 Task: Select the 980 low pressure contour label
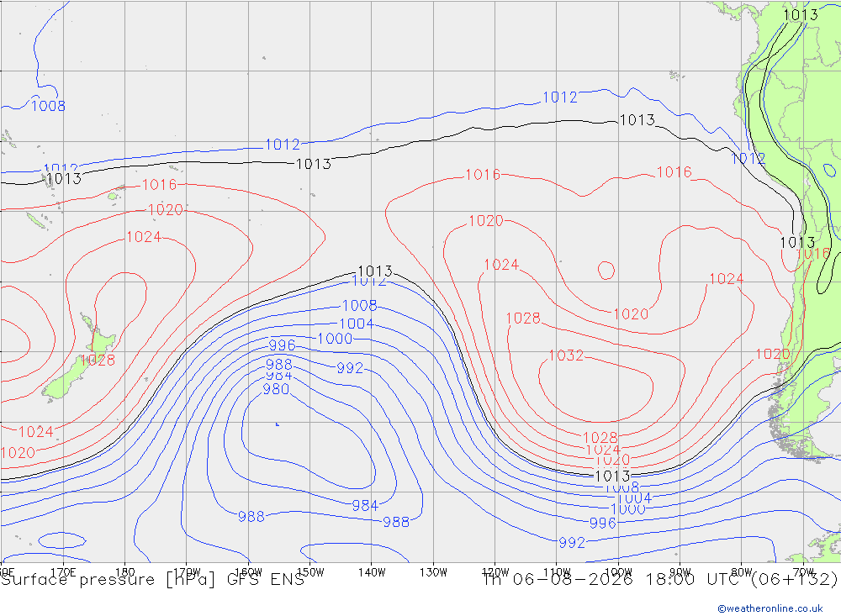coord(276,389)
